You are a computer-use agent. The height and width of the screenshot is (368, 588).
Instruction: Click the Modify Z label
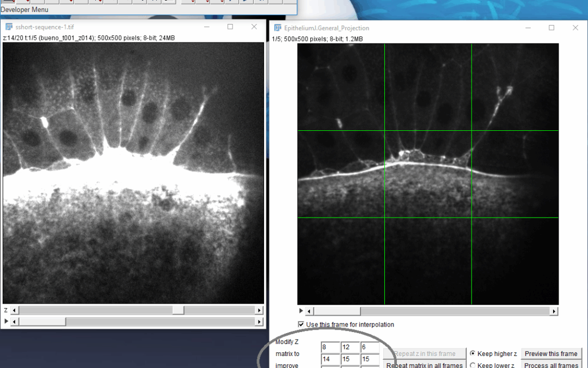click(287, 342)
